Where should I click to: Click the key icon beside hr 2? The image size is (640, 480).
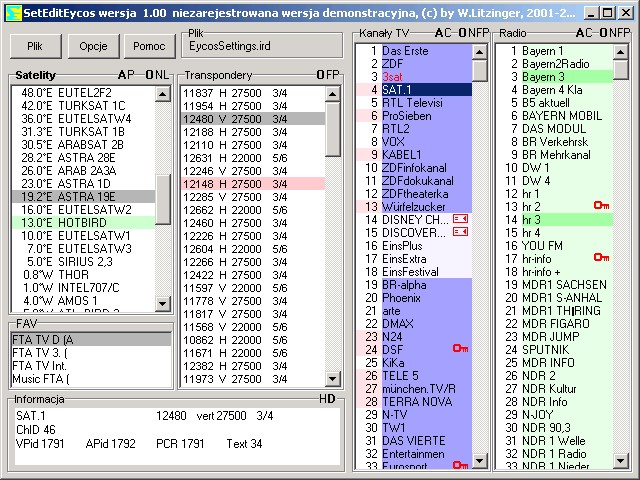(x=601, y=205)
